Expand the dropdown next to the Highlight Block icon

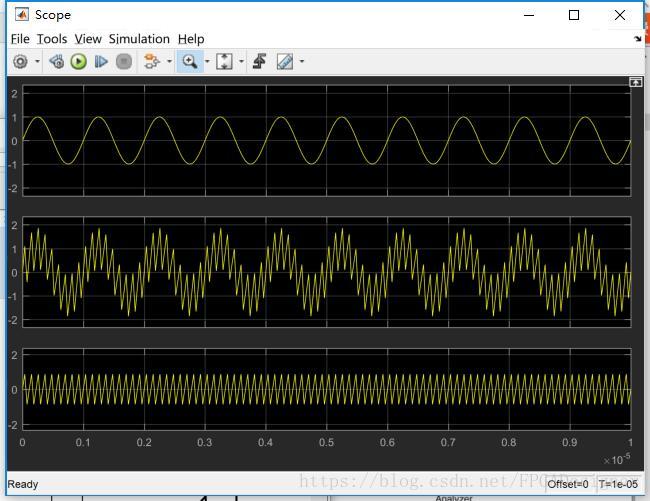pos(170,62)
